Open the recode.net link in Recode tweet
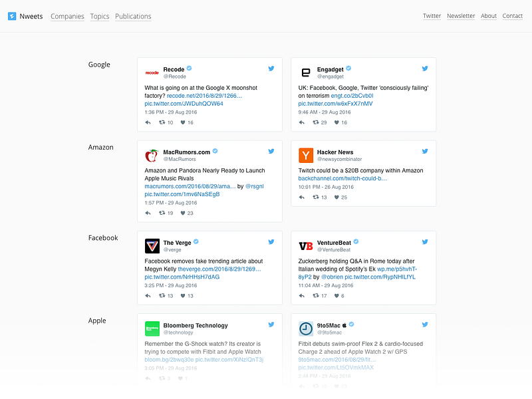532x399 pixels. tap(204, 96)
